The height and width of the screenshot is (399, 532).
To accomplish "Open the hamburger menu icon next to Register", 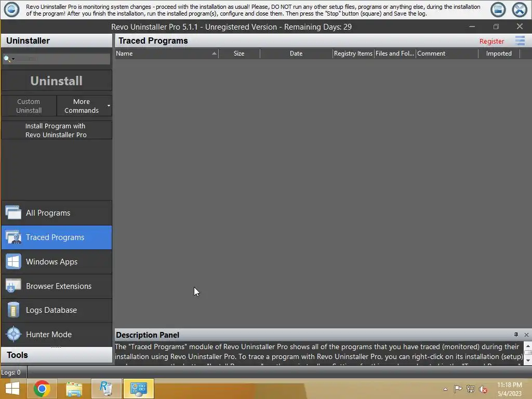I will (520, 41).
